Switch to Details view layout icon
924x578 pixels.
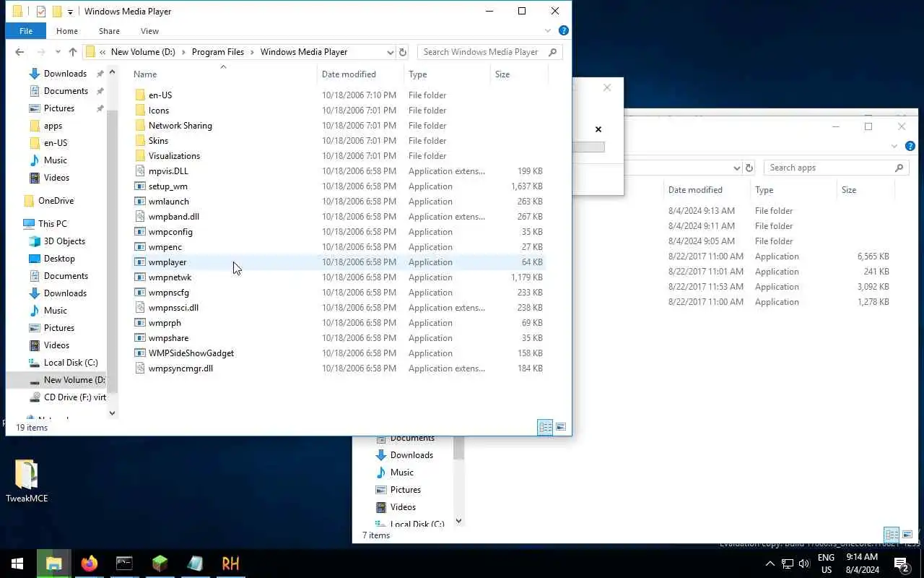(x=545, y=427)
